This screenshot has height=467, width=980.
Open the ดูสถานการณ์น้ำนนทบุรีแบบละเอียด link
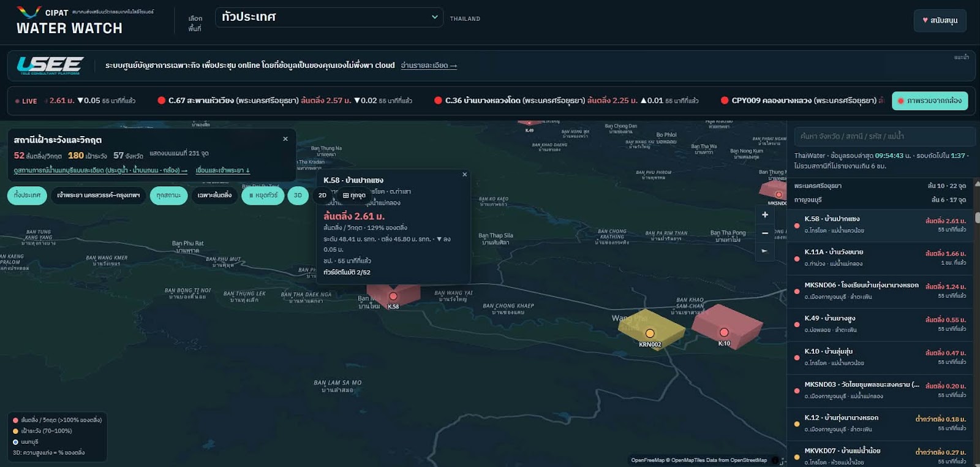tap(100, 170)
